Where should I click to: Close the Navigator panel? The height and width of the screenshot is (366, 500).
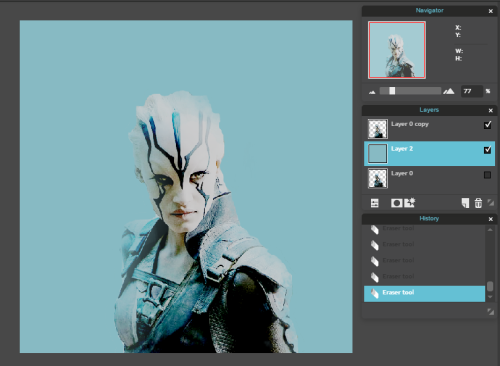point(491,11)
